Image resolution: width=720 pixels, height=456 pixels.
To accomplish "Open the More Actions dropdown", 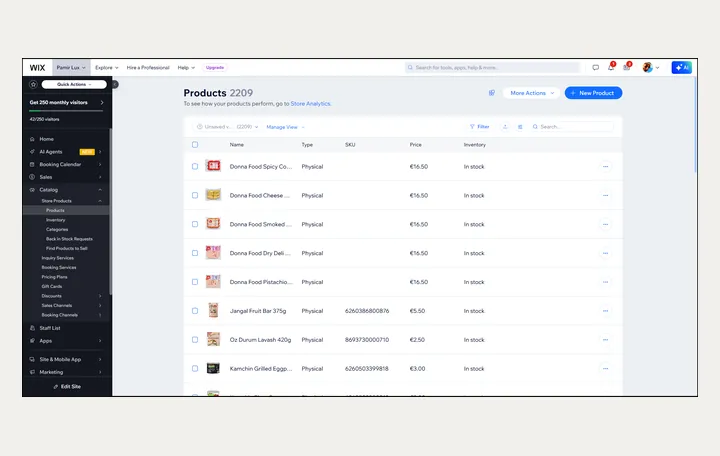I will [x=532, y=93].
